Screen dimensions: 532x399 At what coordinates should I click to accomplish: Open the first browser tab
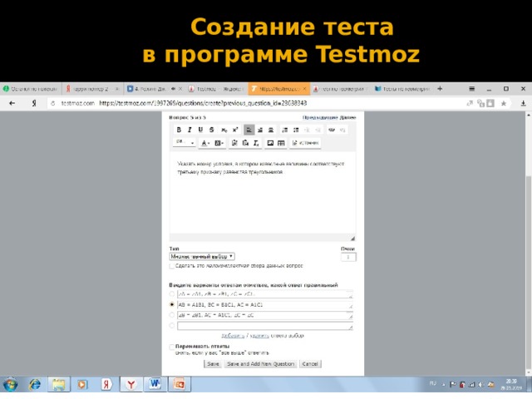click(31, 89)
